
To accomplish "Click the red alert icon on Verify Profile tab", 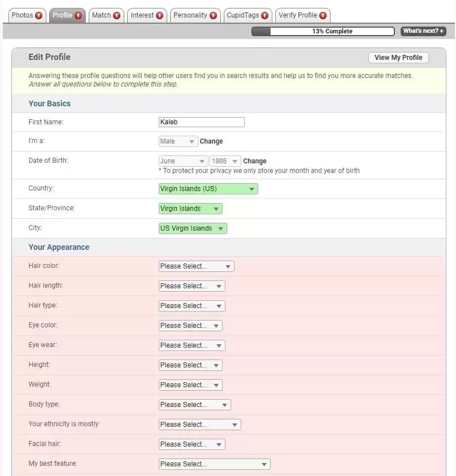I will click(x=323, y=15).
